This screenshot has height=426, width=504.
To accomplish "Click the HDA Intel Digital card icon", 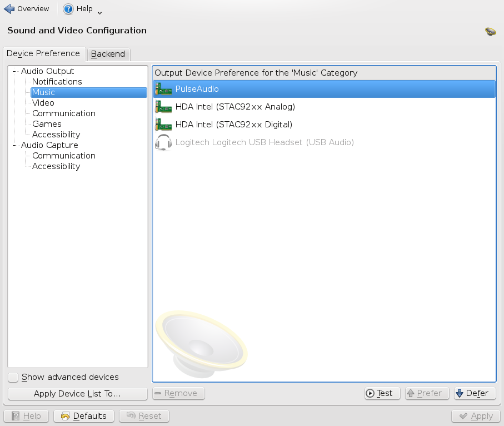I will (163, 125).
